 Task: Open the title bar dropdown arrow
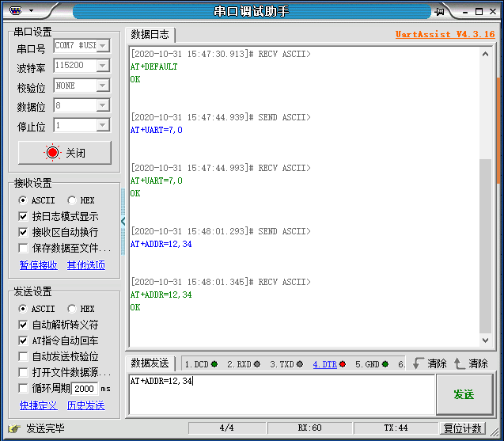pyautogui.click(x=31, y=10)
